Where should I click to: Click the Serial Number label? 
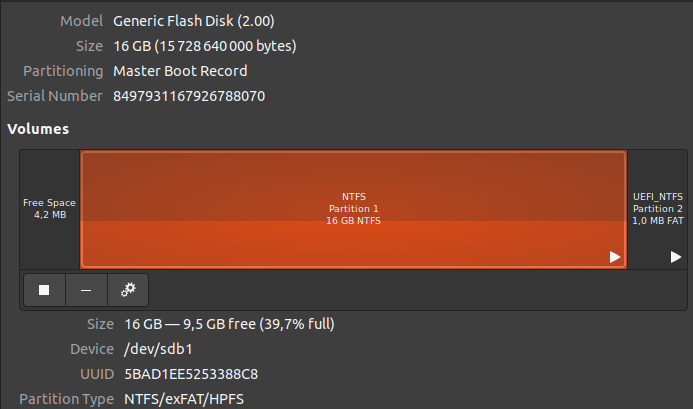click(x=55, y=96)
